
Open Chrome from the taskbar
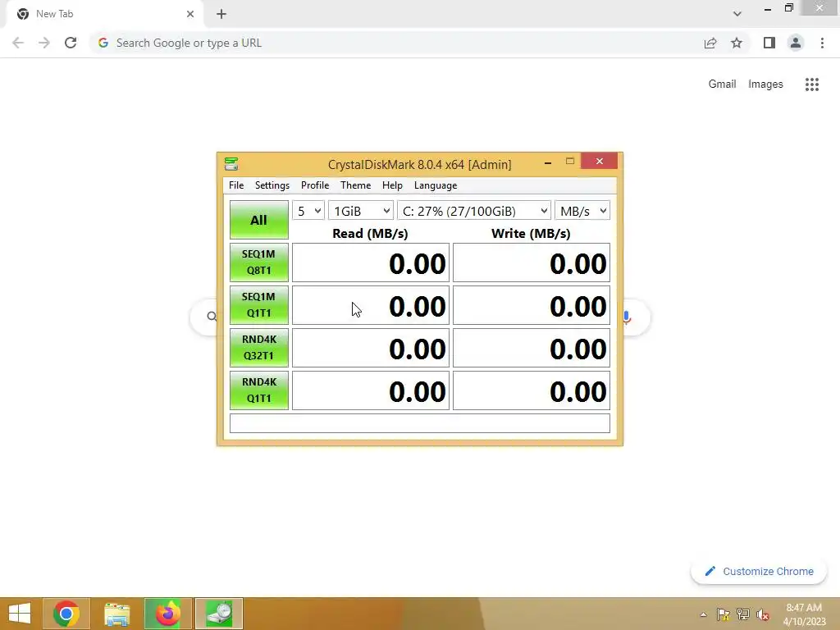point(66,614)
